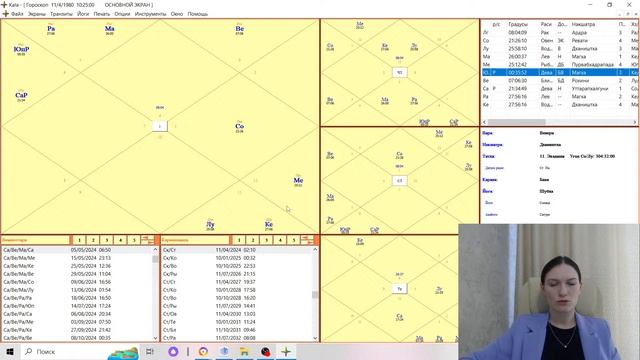Screen dimensions: 640x360
Task: Select the Ма row with 26:00:37
Action: (x=560, y=56)
